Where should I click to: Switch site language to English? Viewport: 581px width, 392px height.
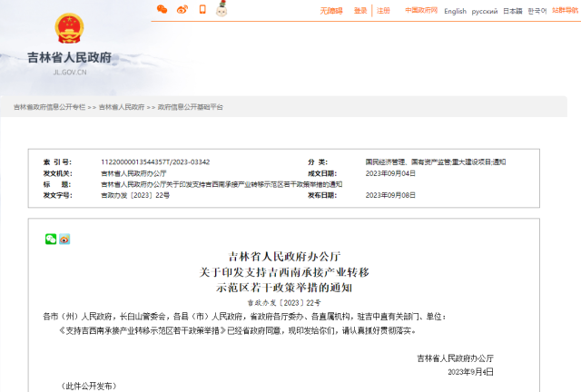[455, 11]
